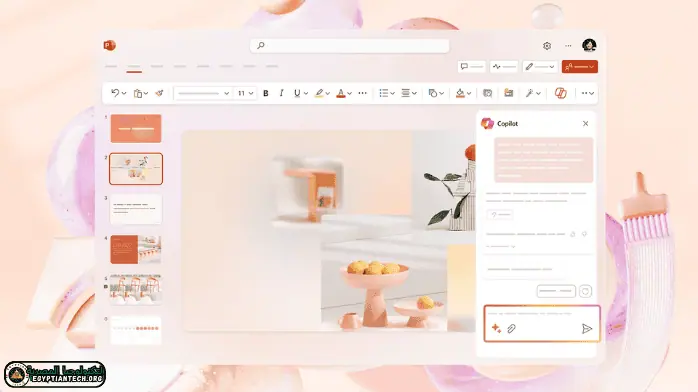
Task: Open the three-dot menu beside the avatar
Action: click(x=568, y=46)
